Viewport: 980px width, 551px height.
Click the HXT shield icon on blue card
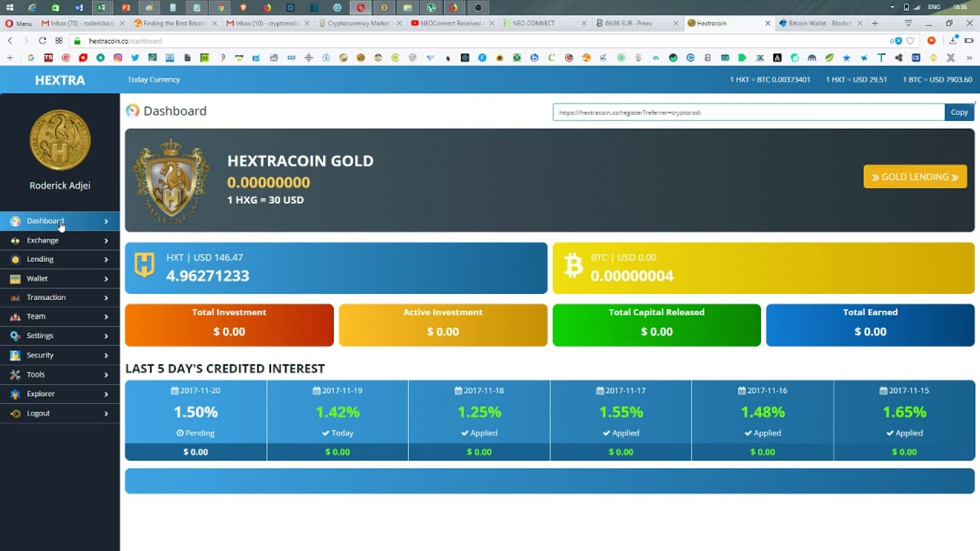click(x=145, y=266)
